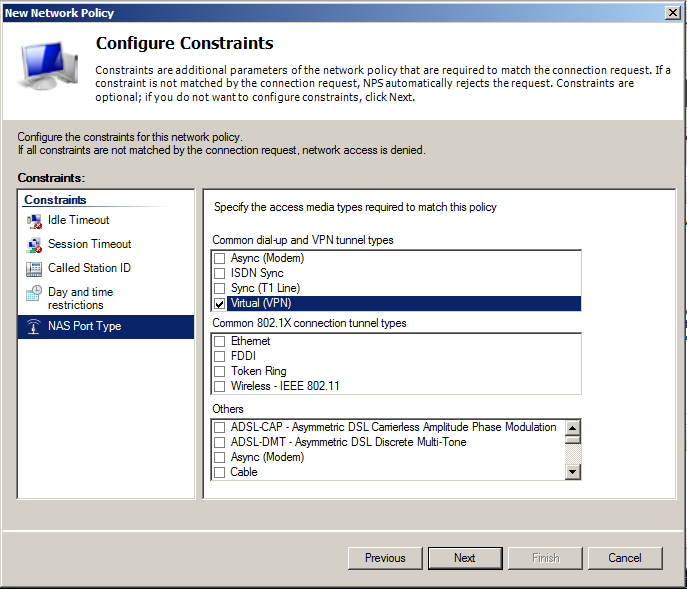
Task: Click the Session Timeout icon
Action: click(34, 245)
